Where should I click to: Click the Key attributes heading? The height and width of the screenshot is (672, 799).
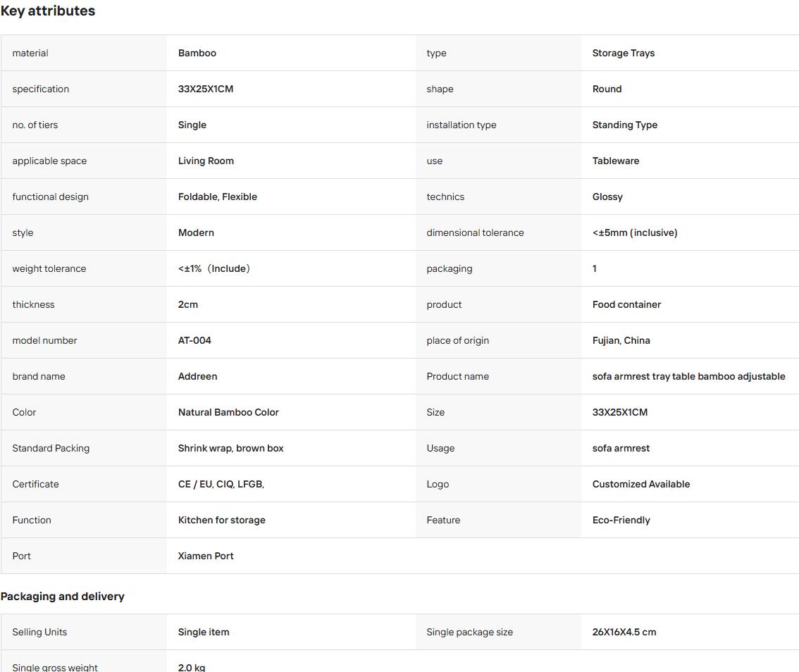coord(48,11)
